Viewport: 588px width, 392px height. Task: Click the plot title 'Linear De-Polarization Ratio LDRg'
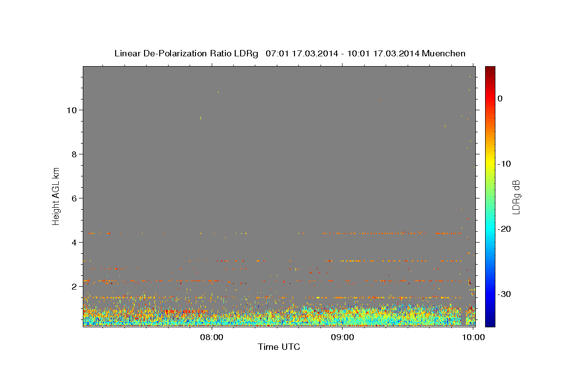coord(186,53)
